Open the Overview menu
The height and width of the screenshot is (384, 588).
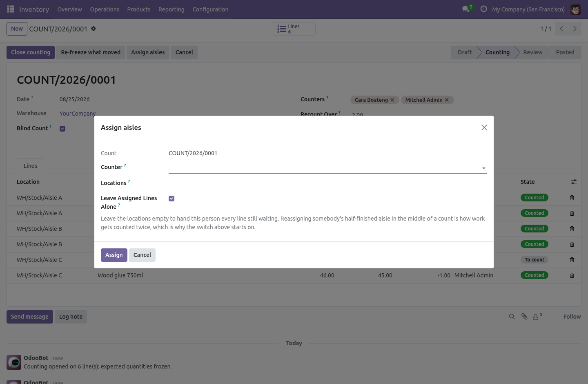click(69, 9)
